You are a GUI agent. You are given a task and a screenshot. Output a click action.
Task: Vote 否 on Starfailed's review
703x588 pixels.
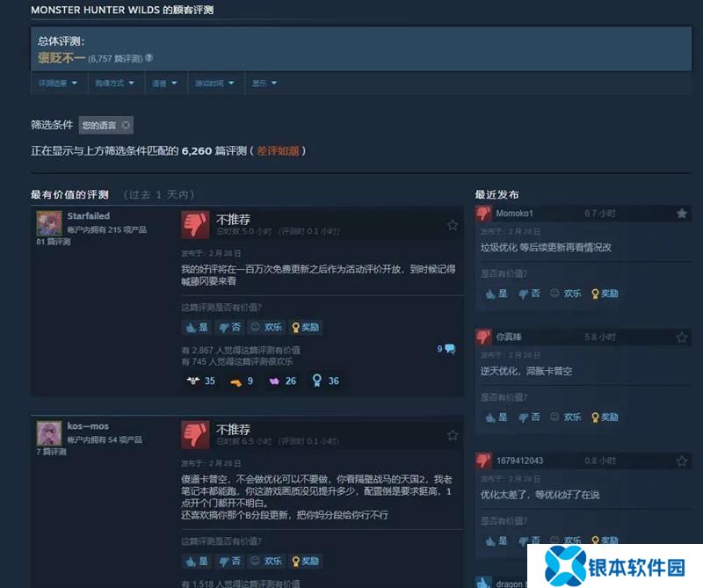[x=230, y=327]
